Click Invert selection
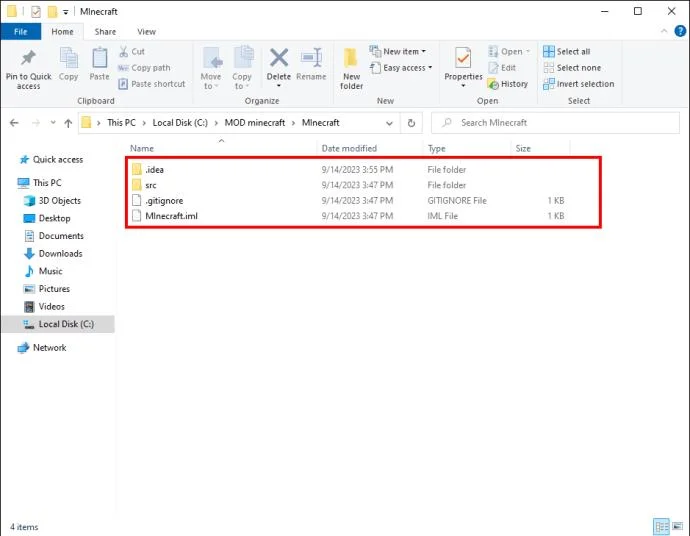The image size is (690, 536). tap(579, 84)
